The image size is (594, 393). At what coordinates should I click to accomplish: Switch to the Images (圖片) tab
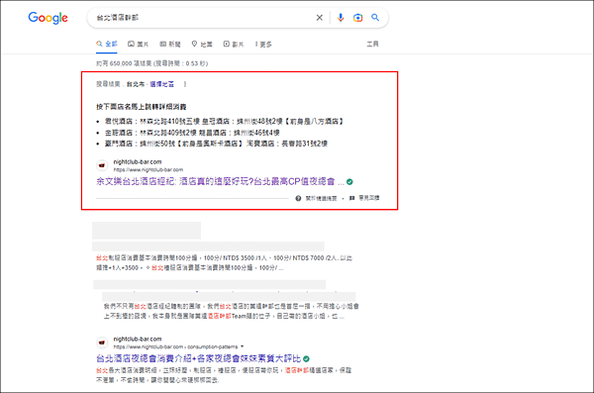[138, 44]
